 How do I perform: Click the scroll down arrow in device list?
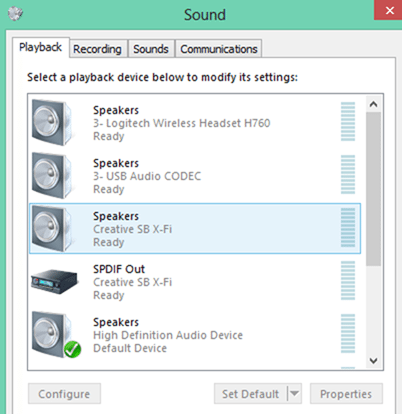tap(373, 361)
